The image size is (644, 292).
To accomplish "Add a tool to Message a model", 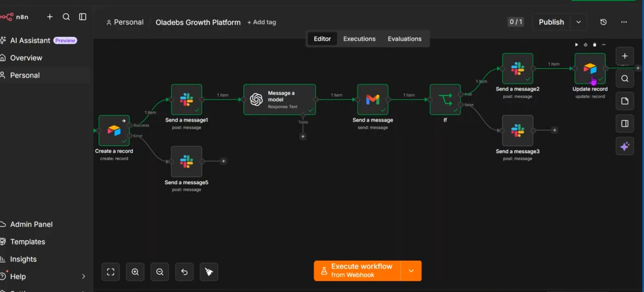I will pyautogui.click(x=303, y=136).
